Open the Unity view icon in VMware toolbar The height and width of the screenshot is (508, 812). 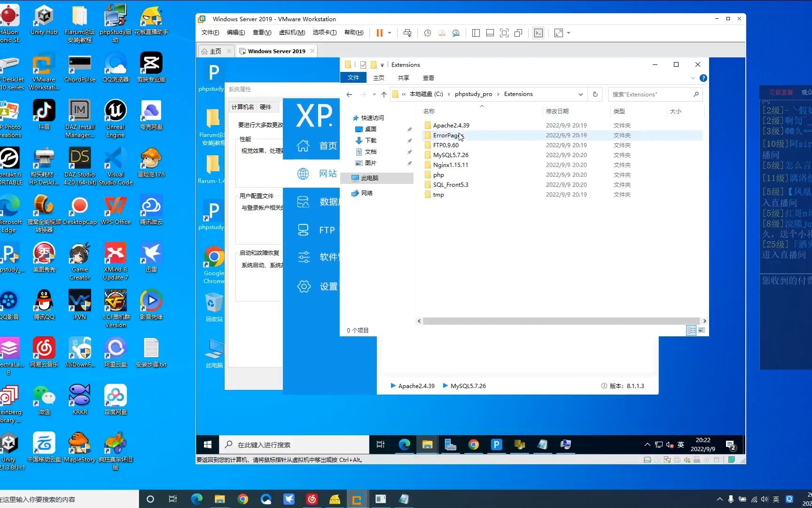click(x=518, y=32)
